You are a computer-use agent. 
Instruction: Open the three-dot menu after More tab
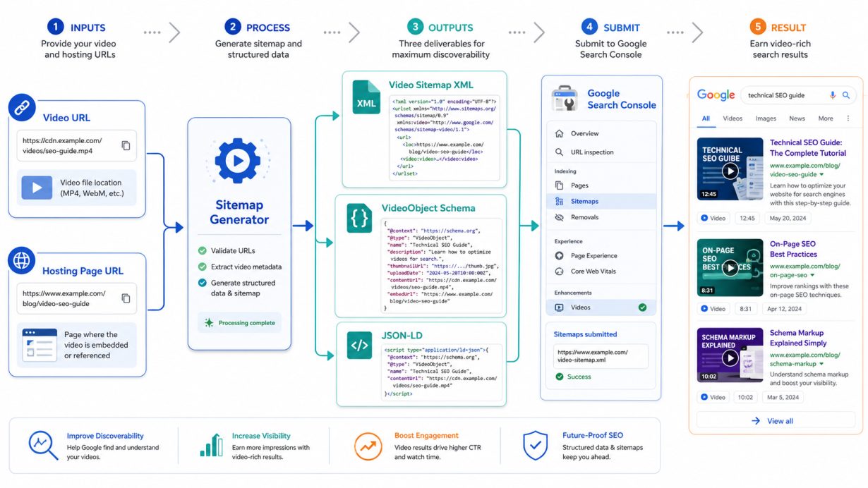(848, 118)
